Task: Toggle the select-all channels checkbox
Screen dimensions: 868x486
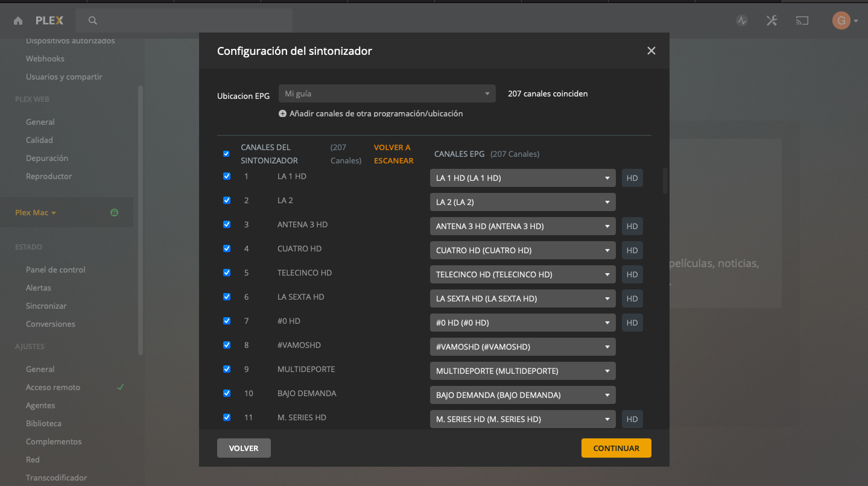Action: 226,154
